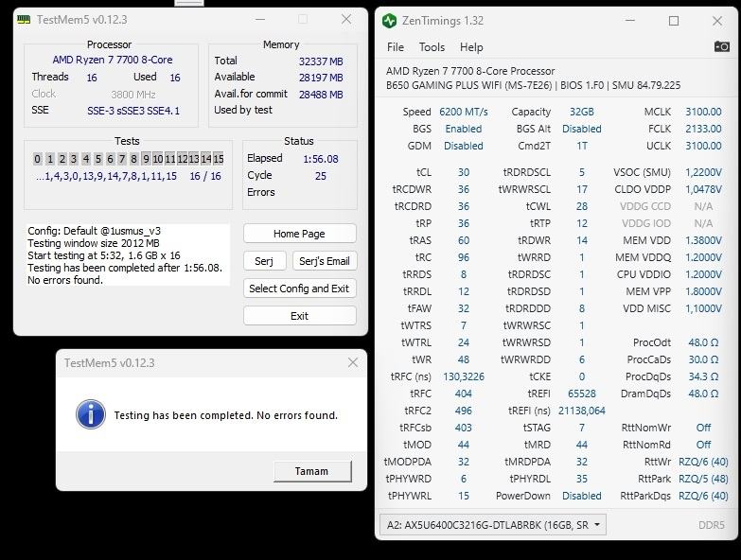The height and width of the screenshot is (560, 741).
Task: Minimize the ZenTimings window
Action: tap(629, 21)
